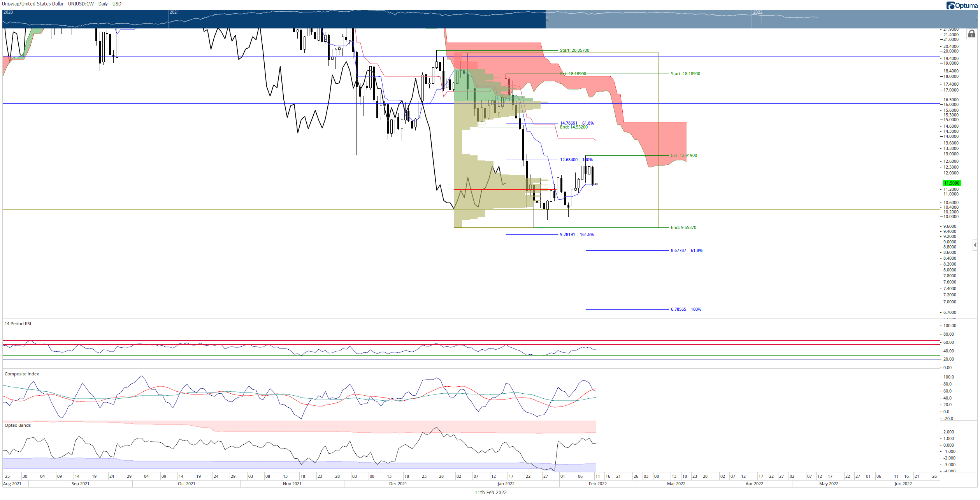This screenshot has height=500, width=980.
Task: Select the 9.28191 161.8% Fibonacci level
Action: (x=577, y=234)
